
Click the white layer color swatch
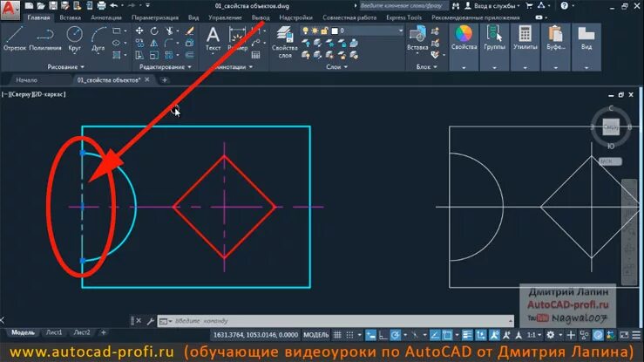tap(335, 31)
